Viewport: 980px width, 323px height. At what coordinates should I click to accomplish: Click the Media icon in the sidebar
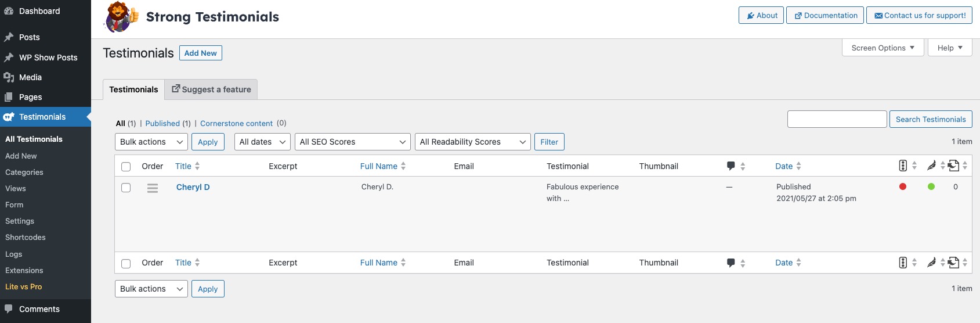point(9,77)
